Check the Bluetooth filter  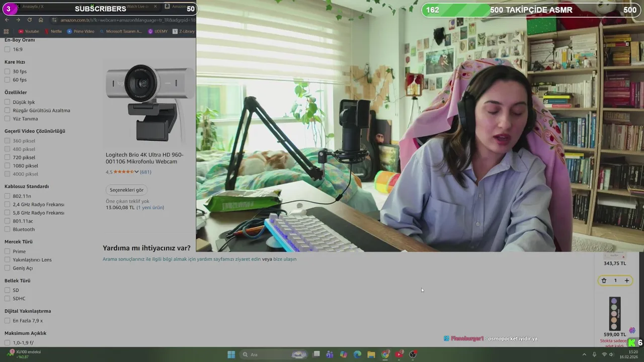pos(7,229)
